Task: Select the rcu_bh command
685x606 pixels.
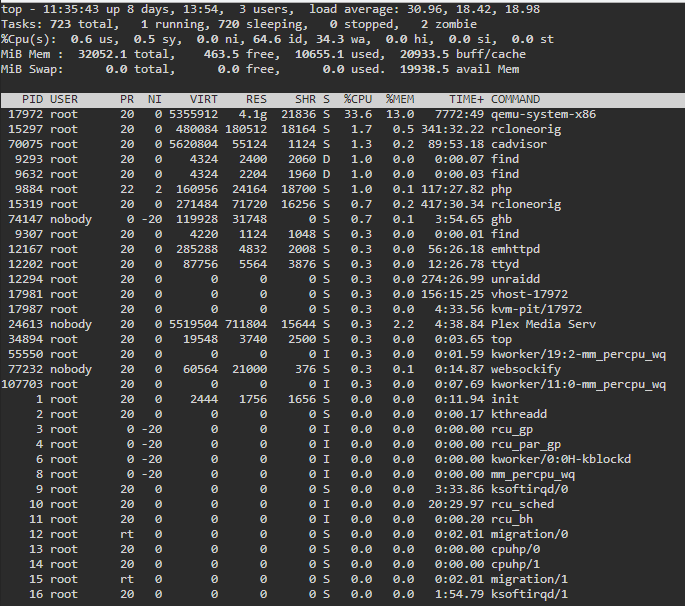Action: [x=512, y=519]
